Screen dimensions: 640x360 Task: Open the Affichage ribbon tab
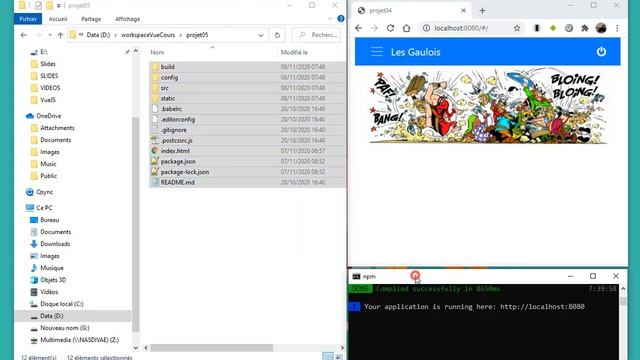coord(127,19)
